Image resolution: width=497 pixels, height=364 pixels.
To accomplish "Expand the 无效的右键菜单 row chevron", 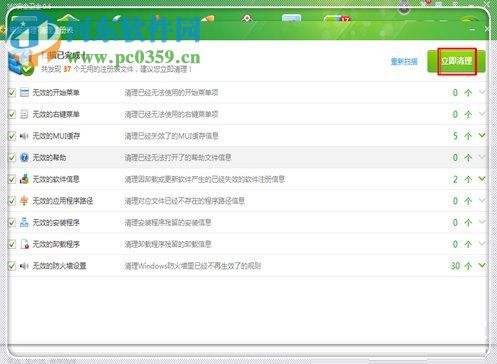I will (482, 113).
